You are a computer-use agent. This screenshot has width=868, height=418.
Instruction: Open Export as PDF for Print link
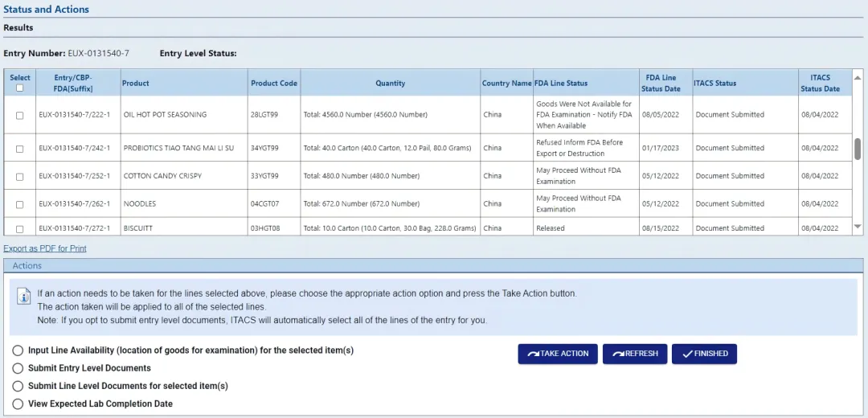45,248
